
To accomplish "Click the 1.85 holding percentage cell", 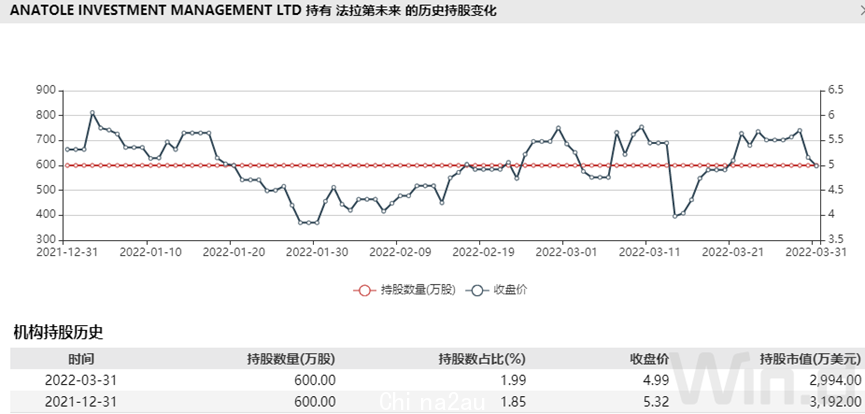I will (x=514, y=401).
